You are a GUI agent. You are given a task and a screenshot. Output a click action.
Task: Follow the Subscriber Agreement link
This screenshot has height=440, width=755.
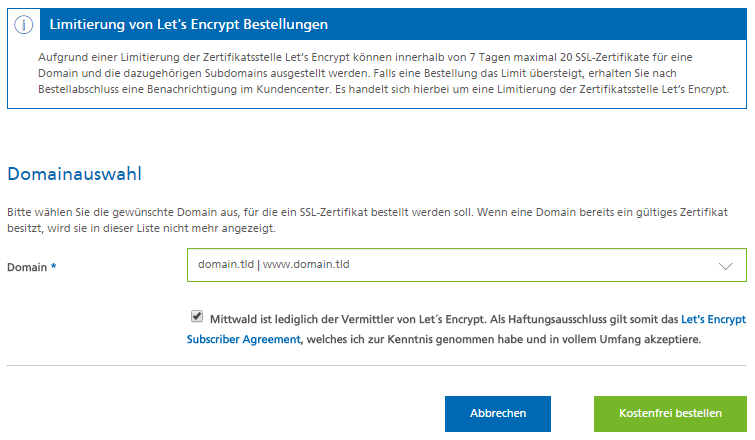point(244,339)
